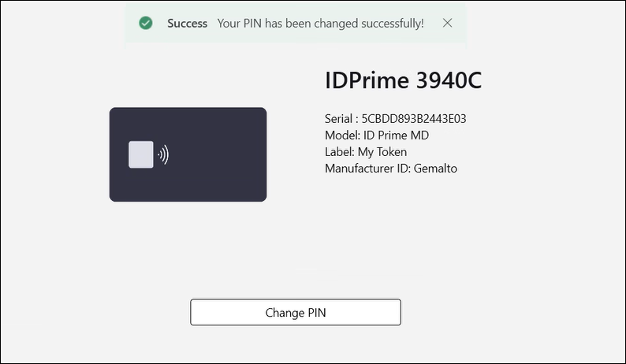The height and width of the screenshot is (364, 626).
Task: Click the word Model in card details
Action: [341, 136]
